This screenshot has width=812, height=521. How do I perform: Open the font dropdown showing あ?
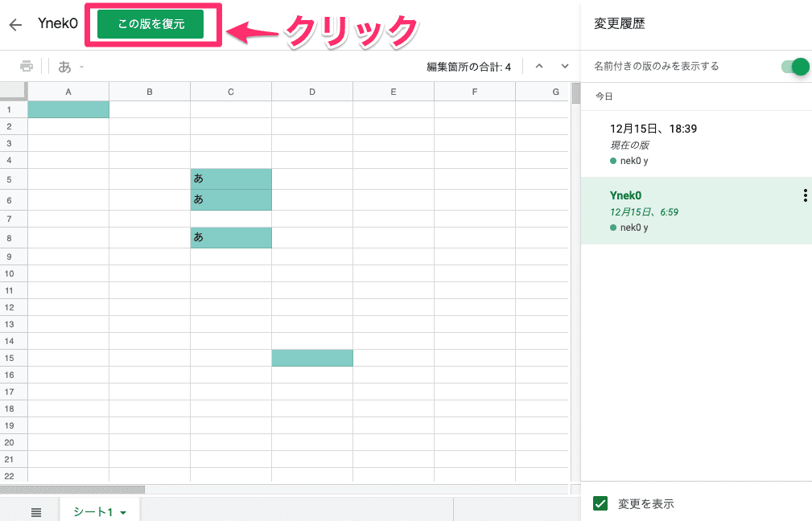(71, 66)
